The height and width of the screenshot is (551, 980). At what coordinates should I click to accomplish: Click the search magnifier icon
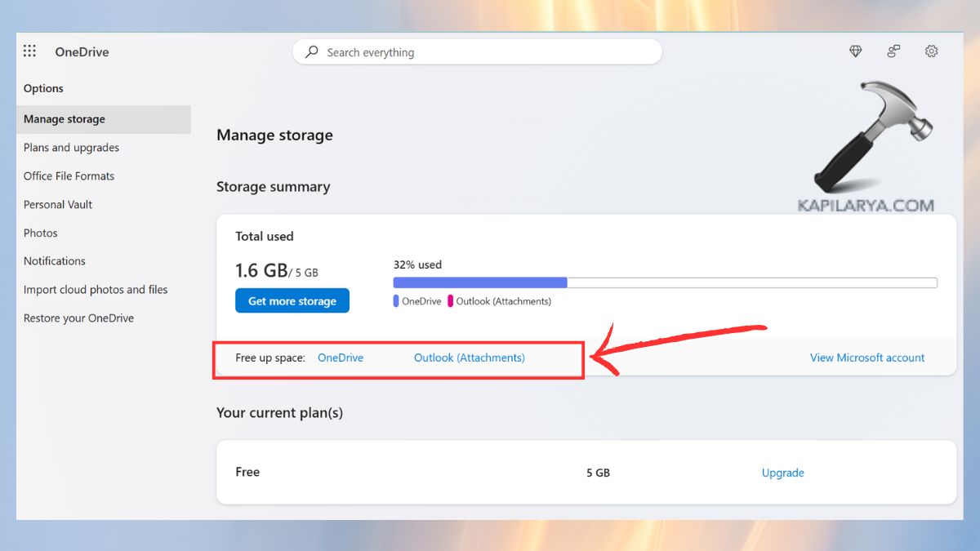point(310,51)
